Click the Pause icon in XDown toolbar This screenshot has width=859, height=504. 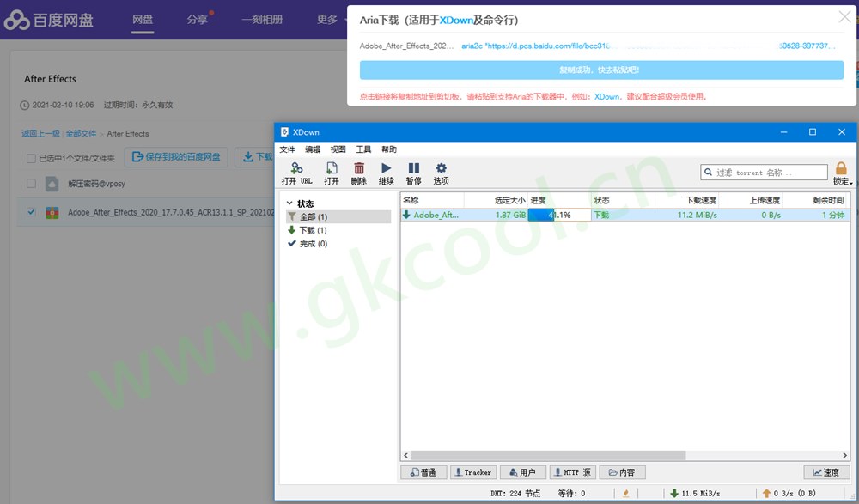(414, 167)
